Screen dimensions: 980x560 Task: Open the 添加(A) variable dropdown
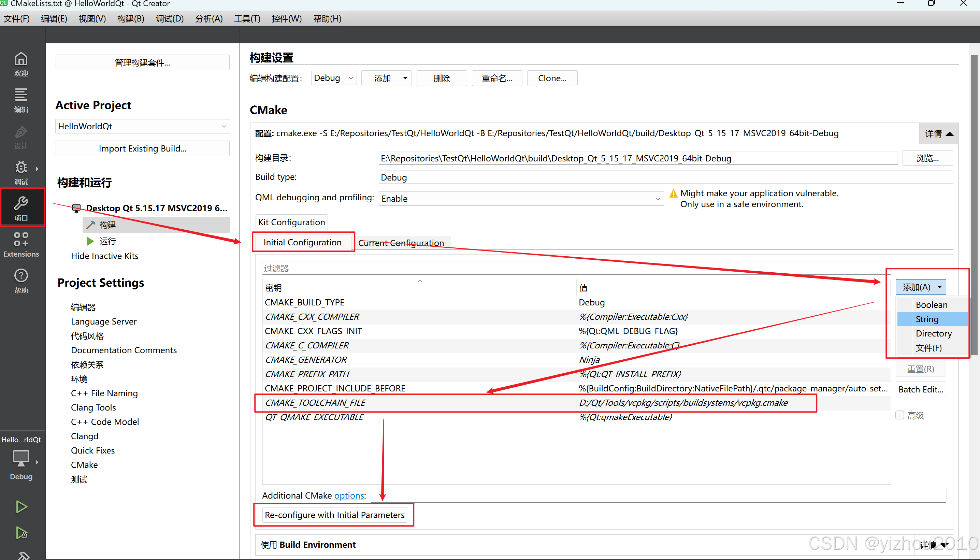[921, 287]
